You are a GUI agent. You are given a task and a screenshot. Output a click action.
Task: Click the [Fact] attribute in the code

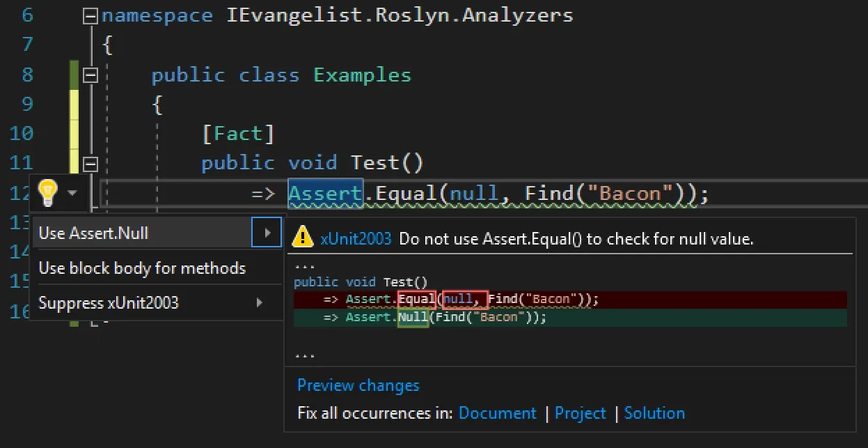238,134
